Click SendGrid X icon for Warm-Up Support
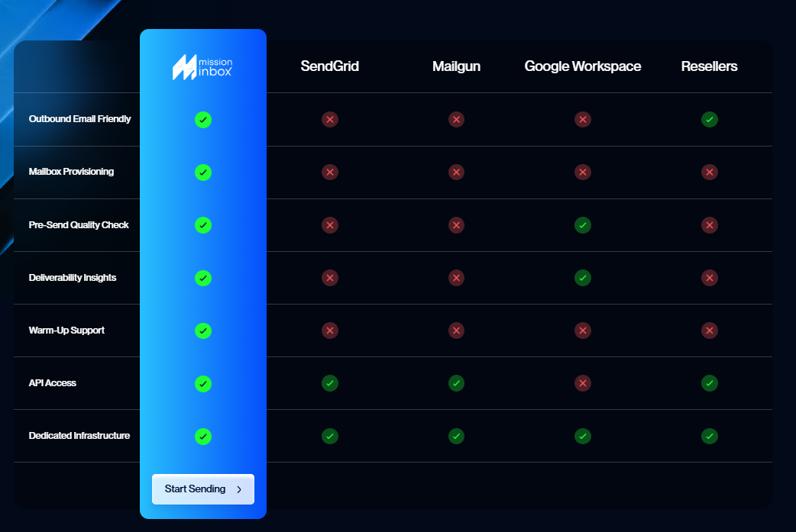Screen dimensions: 796x532 (x=330, y=330)
